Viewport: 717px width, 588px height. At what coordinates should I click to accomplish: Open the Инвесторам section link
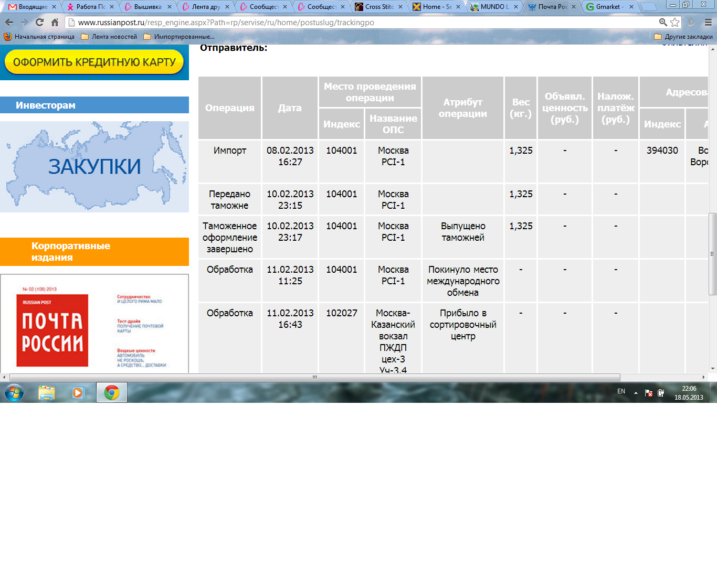coord(94,105)
